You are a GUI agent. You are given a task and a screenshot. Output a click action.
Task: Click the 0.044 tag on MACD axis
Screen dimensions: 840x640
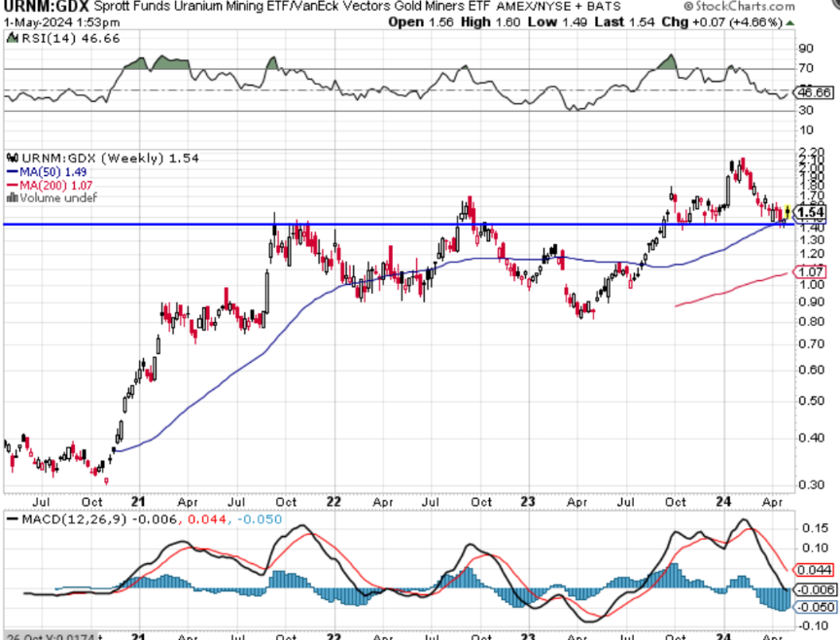pos(815,570)
